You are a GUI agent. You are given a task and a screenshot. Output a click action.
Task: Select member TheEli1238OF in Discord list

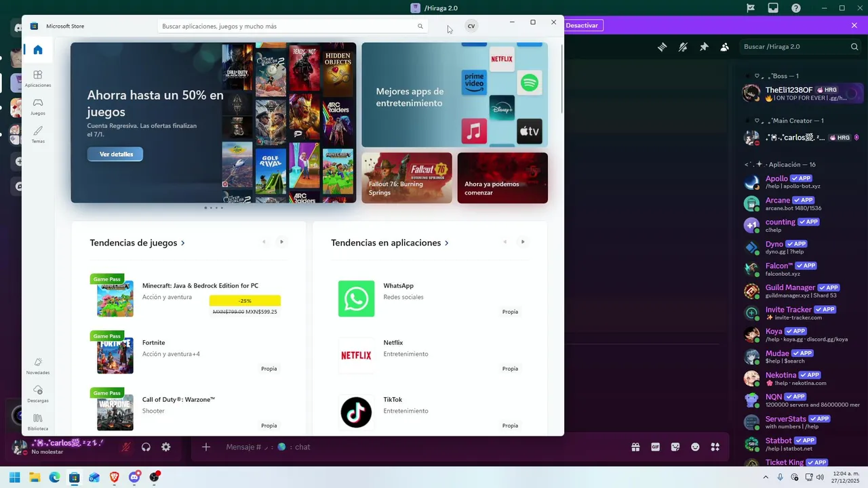coord(802,94)
